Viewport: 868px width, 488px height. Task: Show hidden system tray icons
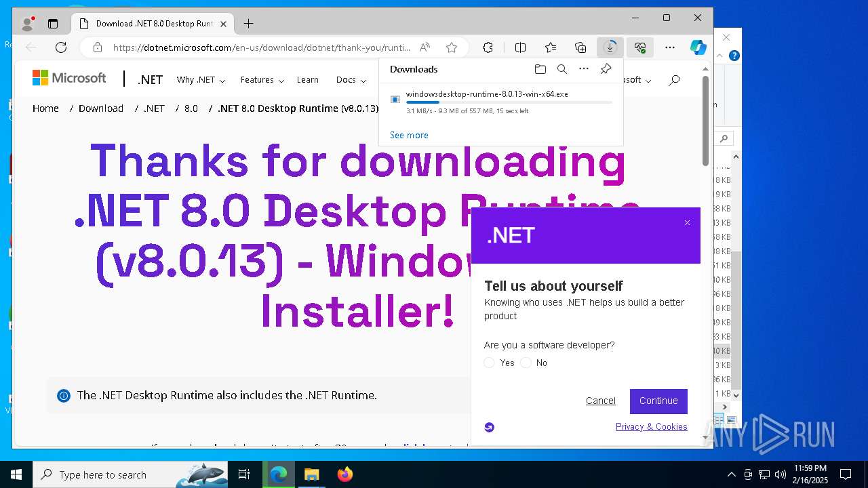[731, 474]
